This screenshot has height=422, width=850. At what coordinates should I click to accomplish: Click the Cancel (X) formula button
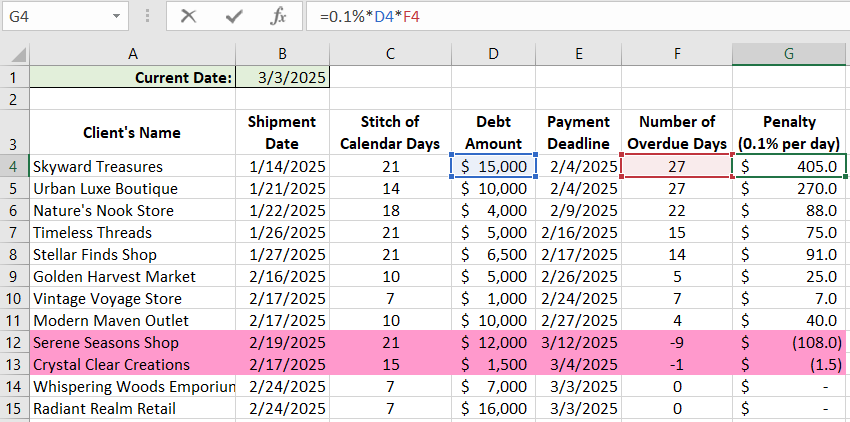(x=188, y=17)
